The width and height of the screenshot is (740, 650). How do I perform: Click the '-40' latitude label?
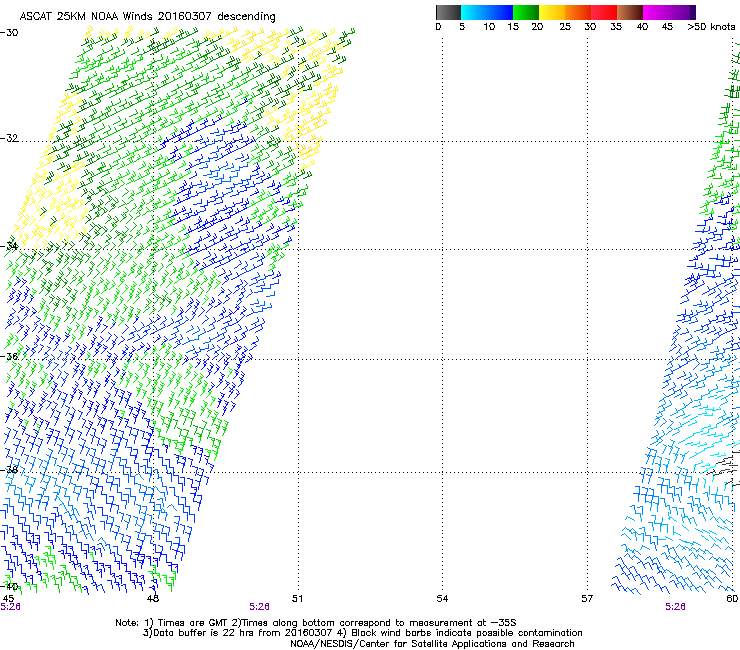point(9,587)
